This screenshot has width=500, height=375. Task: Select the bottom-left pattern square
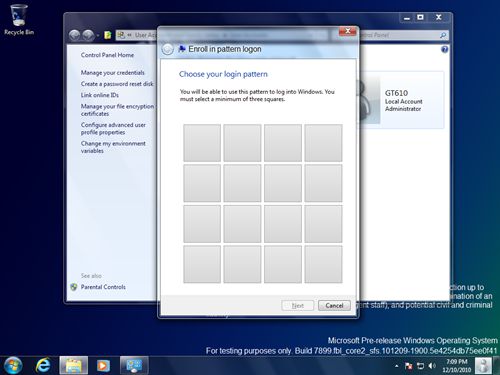click(x=202, y=264)
